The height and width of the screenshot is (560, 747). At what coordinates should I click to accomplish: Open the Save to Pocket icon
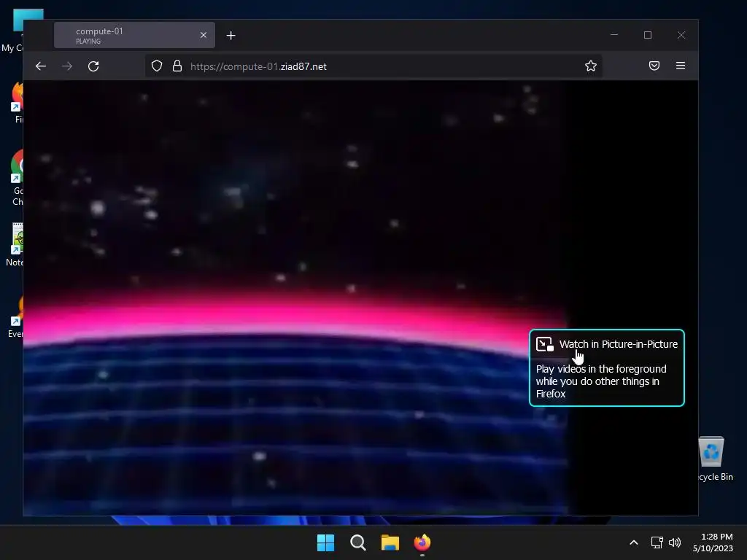[x=654, y=66]
